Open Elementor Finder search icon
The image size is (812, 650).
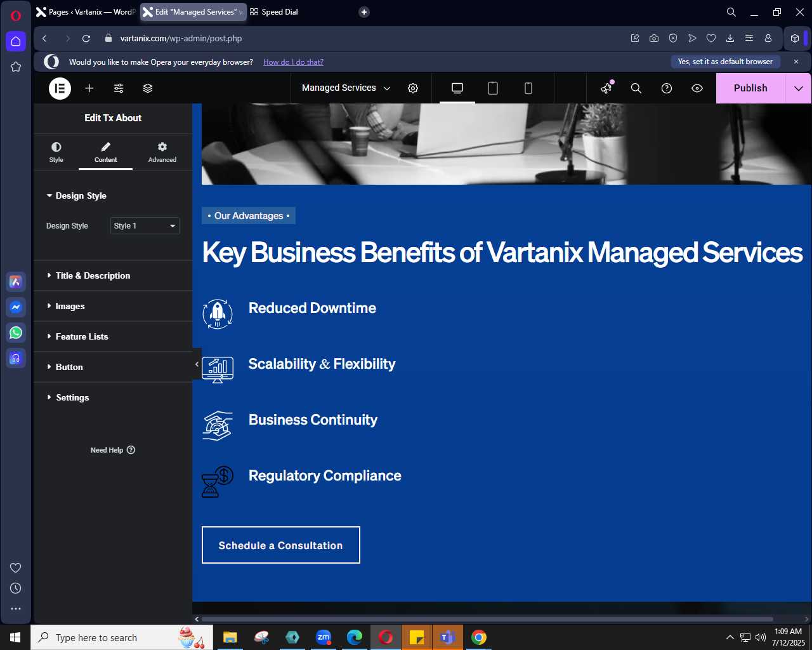[x=636, y=88]
